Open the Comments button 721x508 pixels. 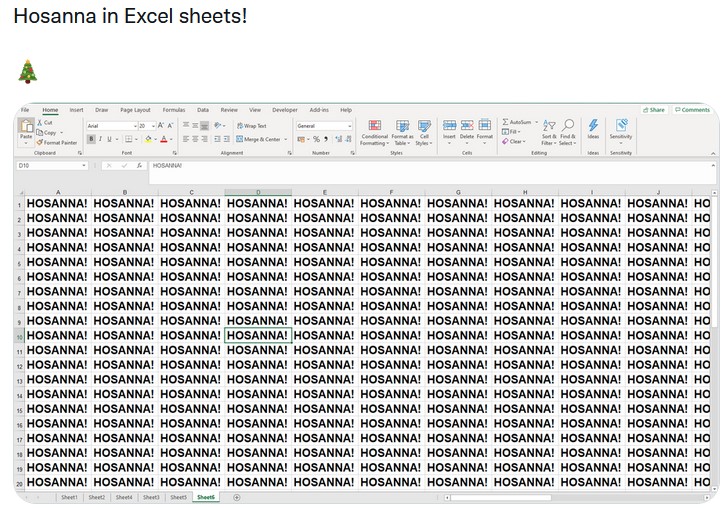(692, 110)
